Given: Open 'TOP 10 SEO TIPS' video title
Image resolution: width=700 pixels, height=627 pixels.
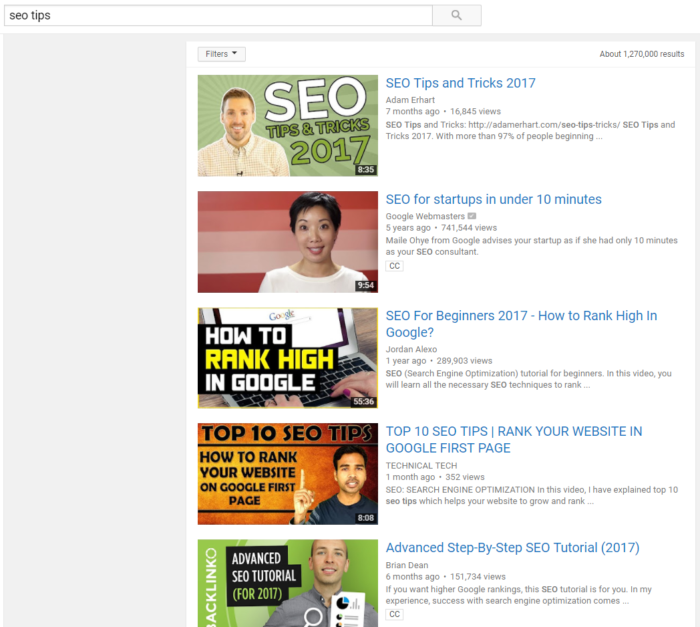Looking at the screenshot, I should [x=514, y=439].
